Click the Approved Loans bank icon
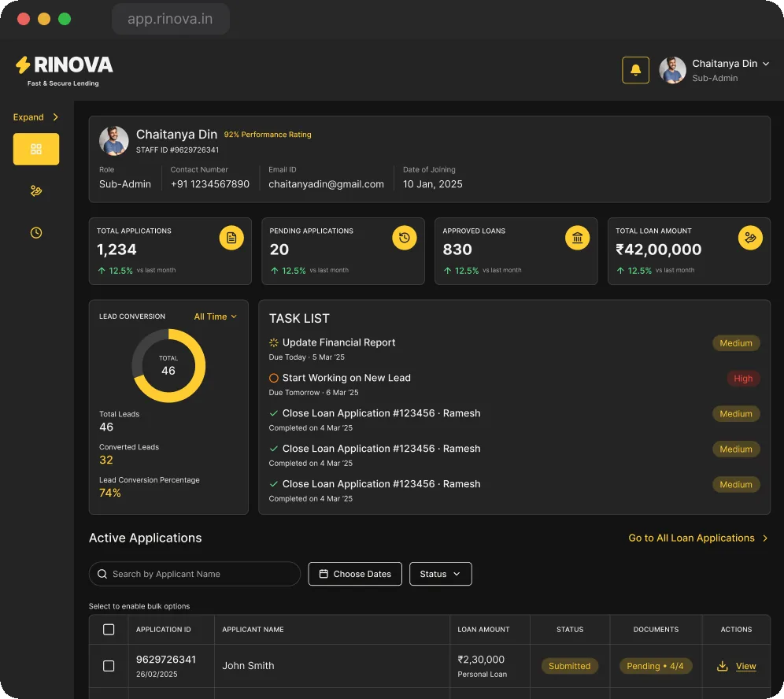Viewport: 784px width, 699px height. click(x=577, y=238)
